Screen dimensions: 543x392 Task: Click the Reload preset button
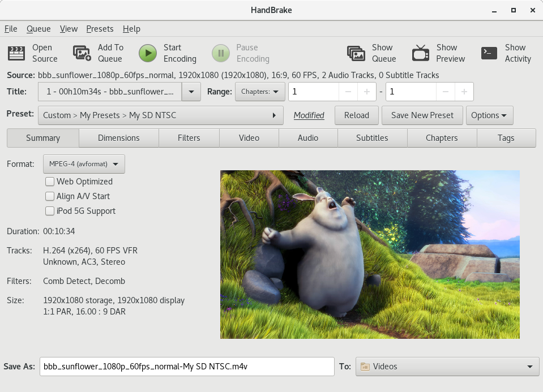click(357, 115)
